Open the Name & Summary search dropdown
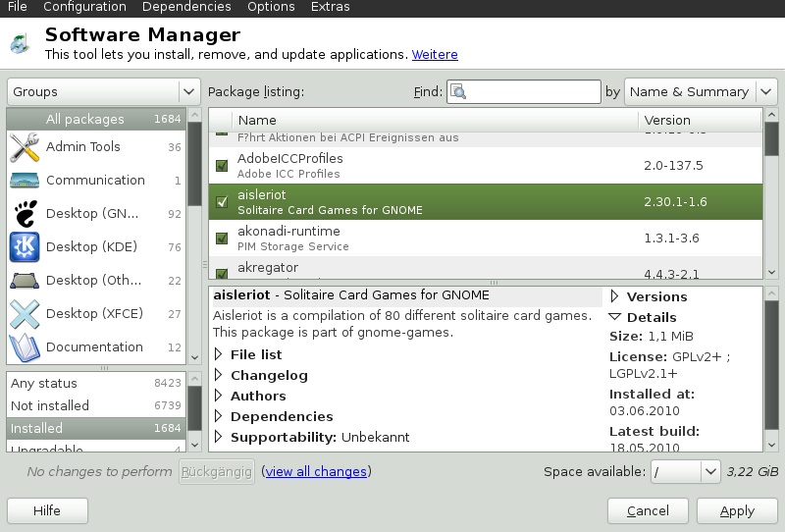The height and width of the screenshot is (532, 785). point(701,91)
